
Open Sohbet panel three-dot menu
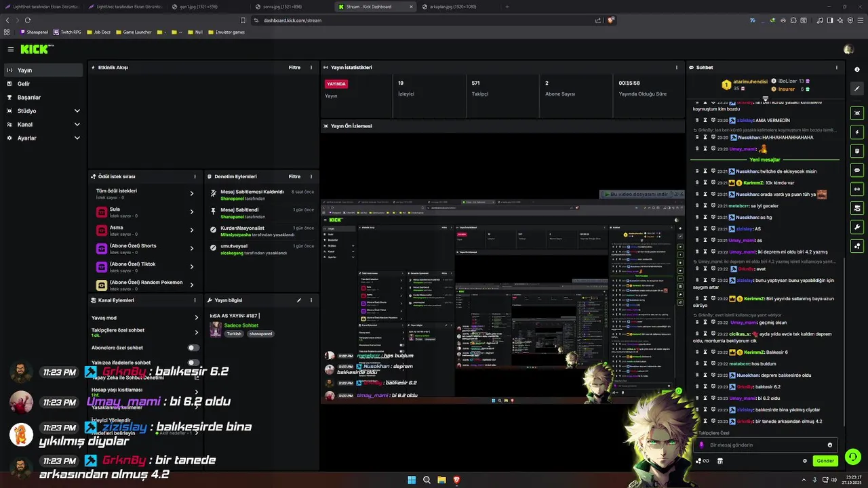coord(836,68)
